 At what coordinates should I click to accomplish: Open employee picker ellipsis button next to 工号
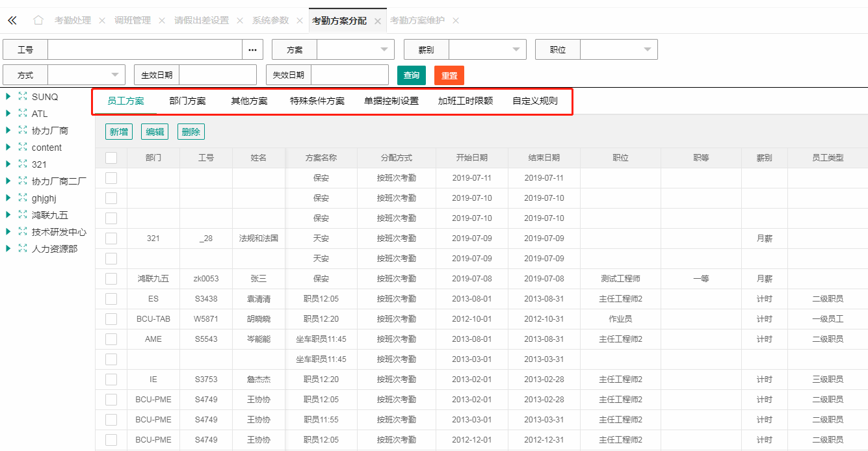tap(252, 49)
